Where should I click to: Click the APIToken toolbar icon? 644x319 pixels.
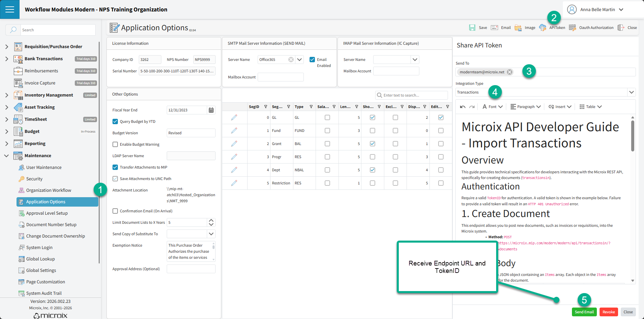(542, 28)
